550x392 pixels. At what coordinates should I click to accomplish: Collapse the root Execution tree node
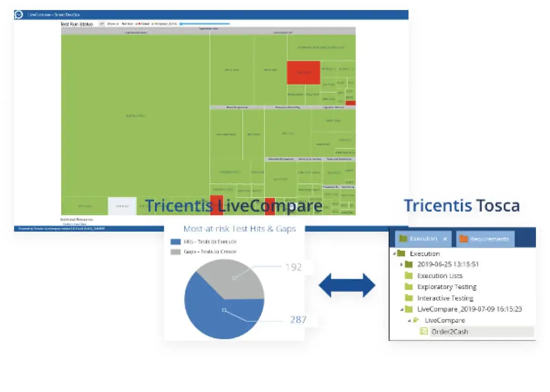pos(394,254)
